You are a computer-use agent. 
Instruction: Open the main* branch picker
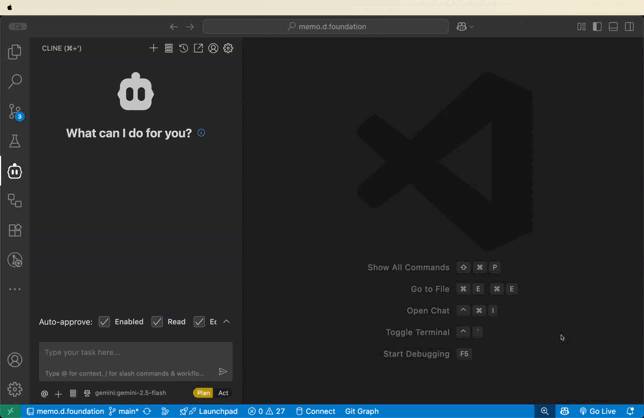point(124,411)
